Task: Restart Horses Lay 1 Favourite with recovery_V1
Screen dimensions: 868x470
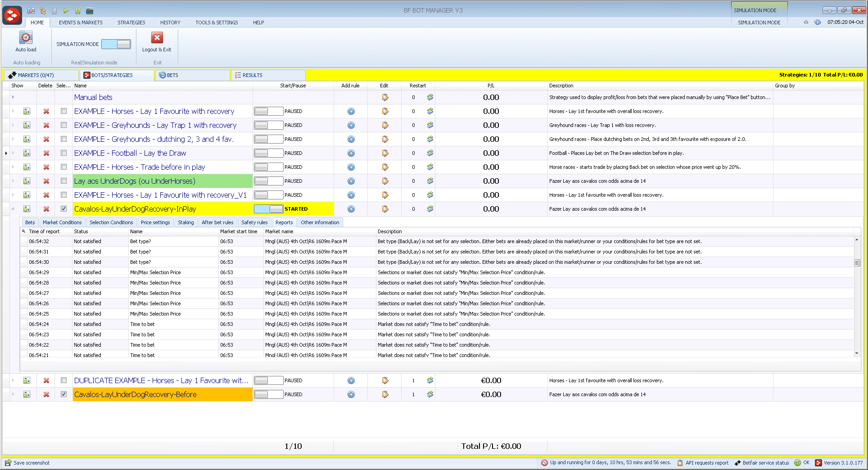Action: click(430, 195)
